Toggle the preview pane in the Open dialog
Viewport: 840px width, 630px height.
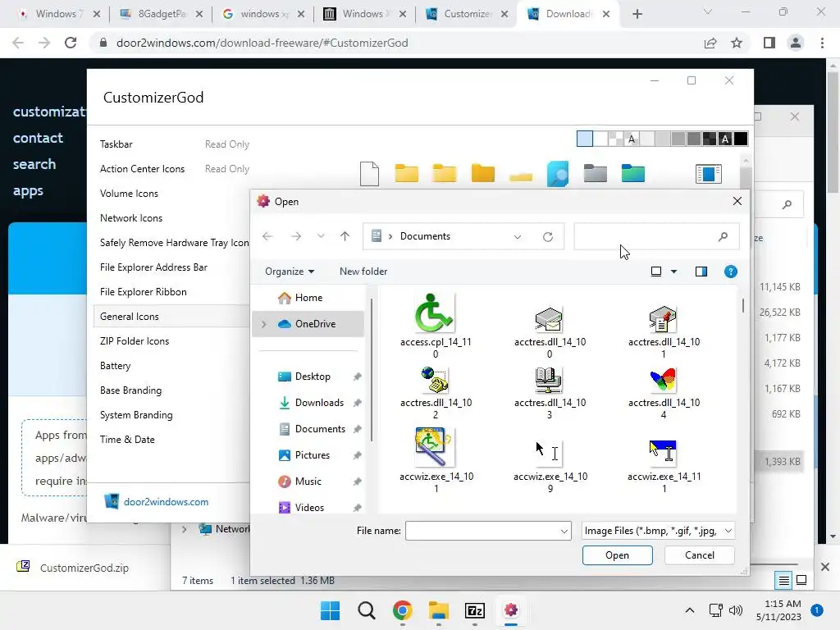point(701,272)
